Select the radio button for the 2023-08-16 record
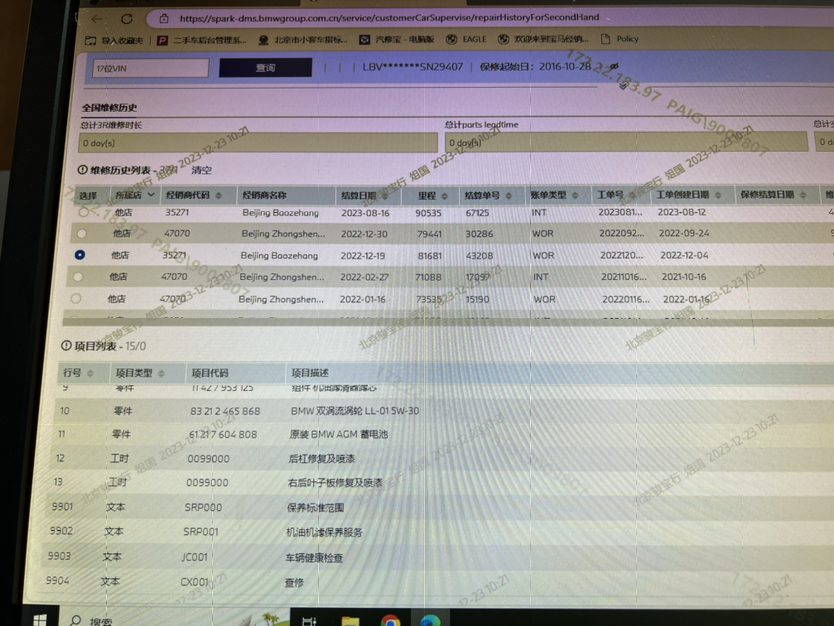Screen dimensions: 834x626 click(x=84, y=212)
